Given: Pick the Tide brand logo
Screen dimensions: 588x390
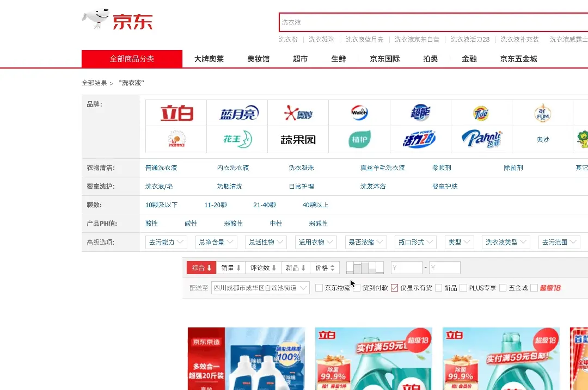Looking at the screenshot, I should click(481, 113).
